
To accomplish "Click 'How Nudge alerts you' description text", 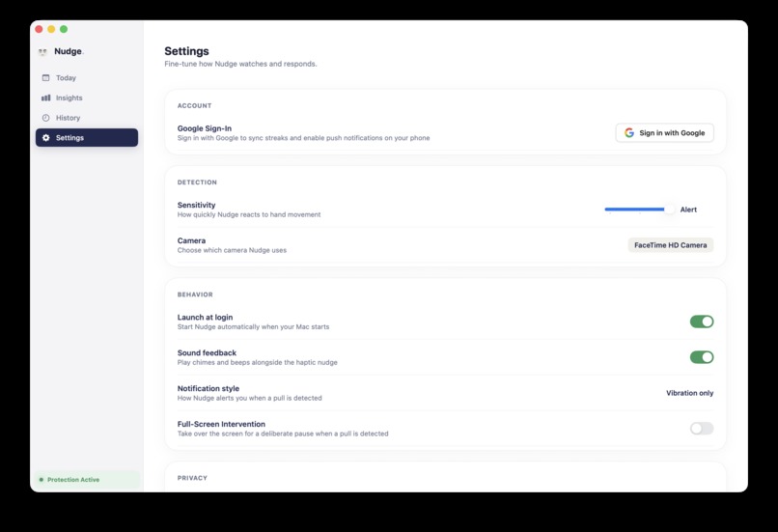I will click(250, 398).
